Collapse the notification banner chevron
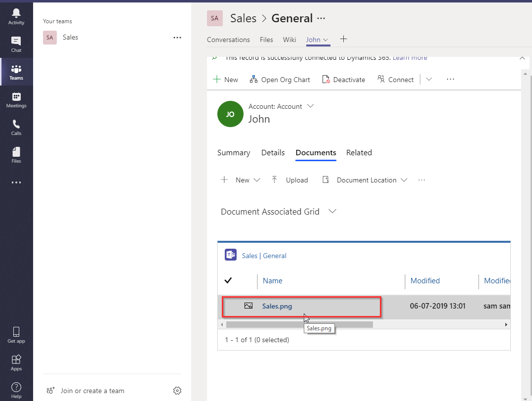Screen dimensions: 532x401 point(522,58)
